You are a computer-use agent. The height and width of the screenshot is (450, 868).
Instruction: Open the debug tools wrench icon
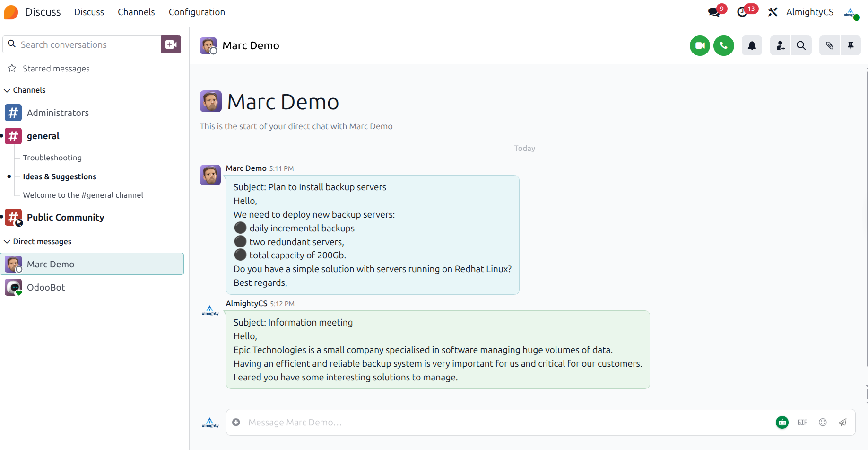(x=773, y=12)
